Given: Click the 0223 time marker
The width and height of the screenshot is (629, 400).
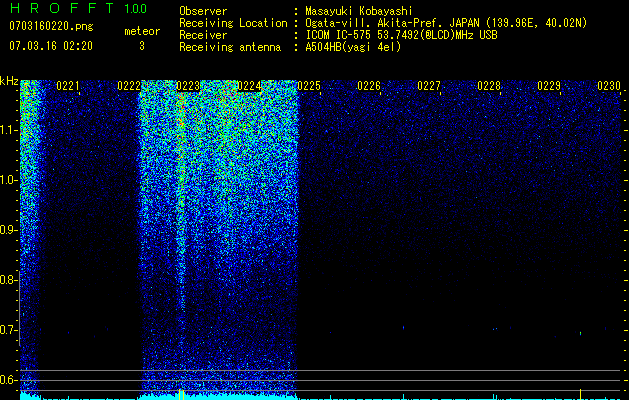Looking at the screenshot, I should pos(188,86).
